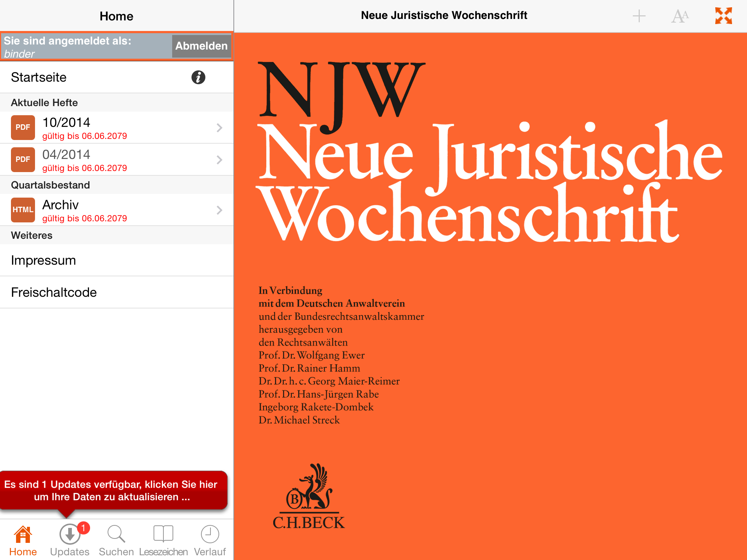Click the Home title in sidebar header
This screenshot has height=560, width=747.
pyautogui.click(x=116, y=16)
